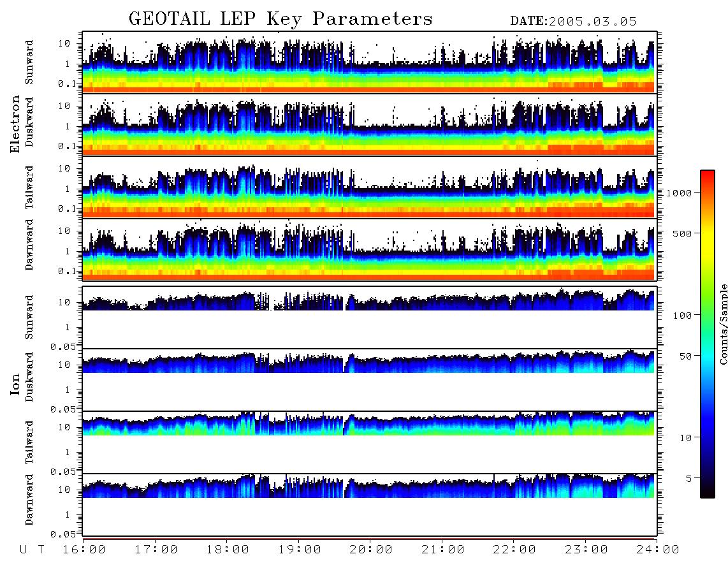Click the title GEOTAIL LEP Key Parameters
The height and width of the screenshot is (561, 728).
[280, 20]
